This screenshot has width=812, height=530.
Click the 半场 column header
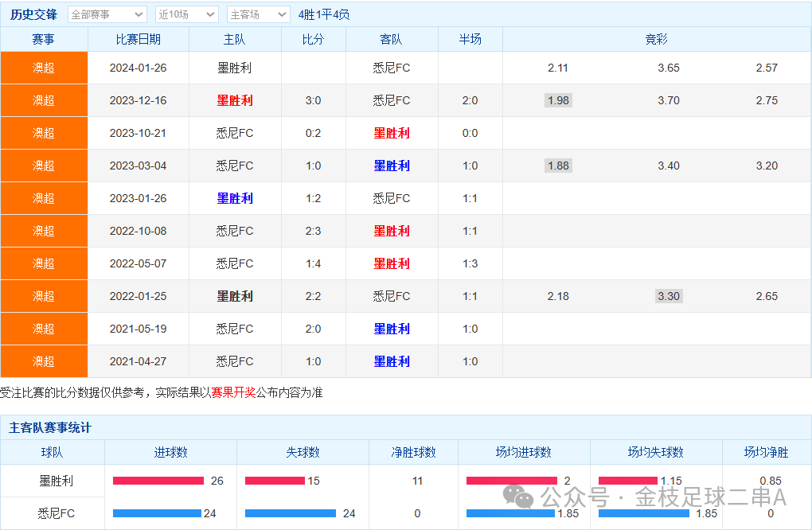(x=470, y=39)
